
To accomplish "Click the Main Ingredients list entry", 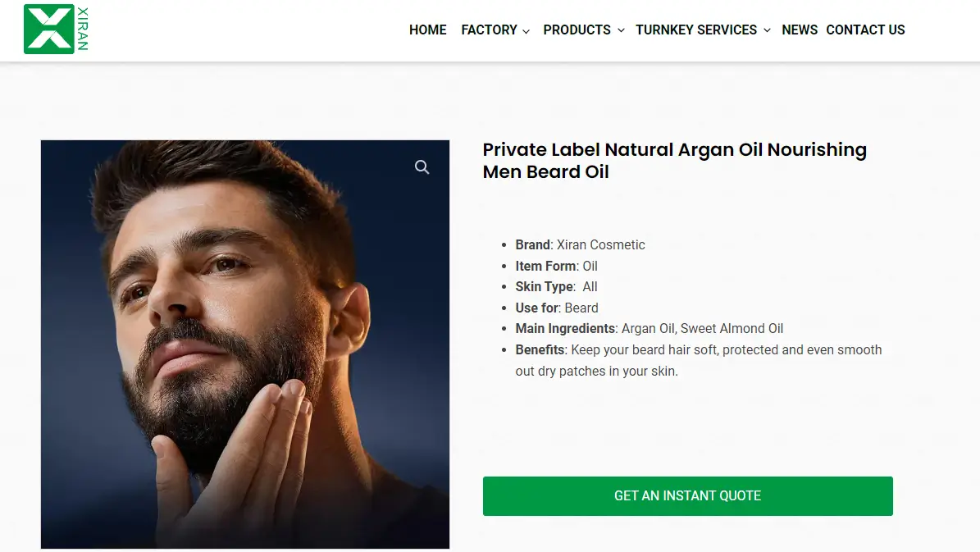I will pyautogui.click(x=649, y=328).
